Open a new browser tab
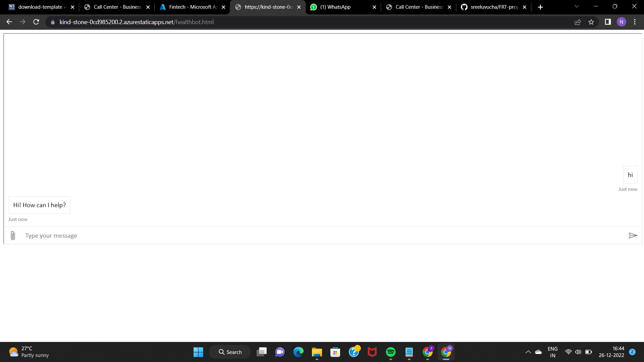This screenshot has width=644, height=362. (x=540, y=7)
